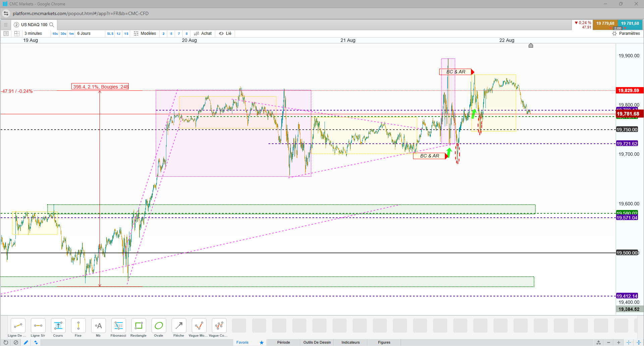
Task: Select the Ligne S/r drawing tool
Action: (38, 326)
